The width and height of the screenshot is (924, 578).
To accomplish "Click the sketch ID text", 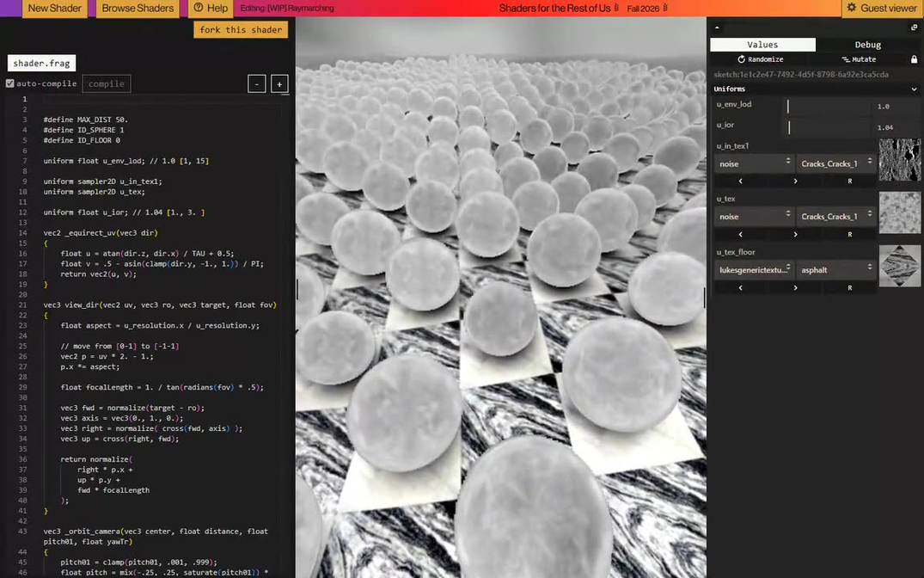I will point(801,74).
